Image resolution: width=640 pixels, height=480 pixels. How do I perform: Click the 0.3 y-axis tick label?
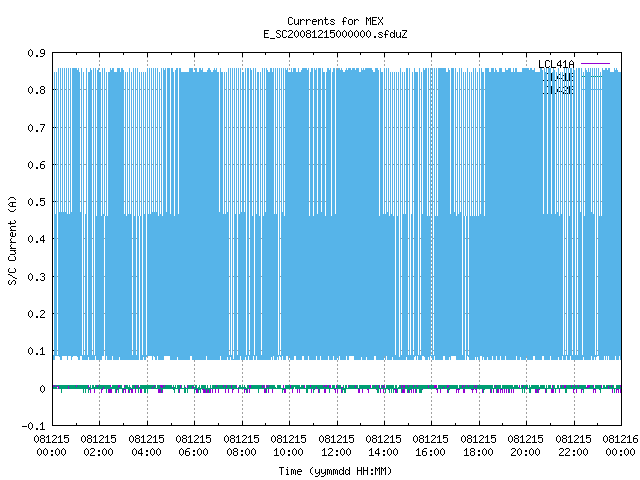tap(36, 277)
